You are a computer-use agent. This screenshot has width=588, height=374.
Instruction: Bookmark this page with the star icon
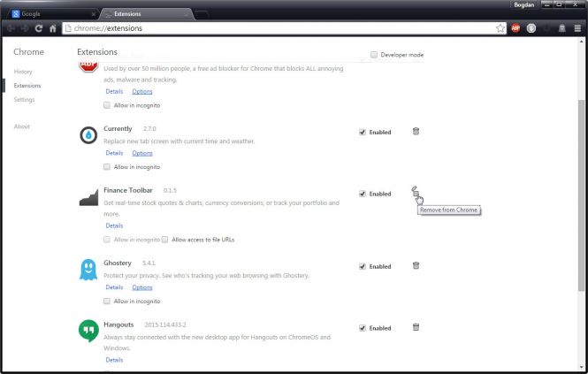(x=500, y=28)
